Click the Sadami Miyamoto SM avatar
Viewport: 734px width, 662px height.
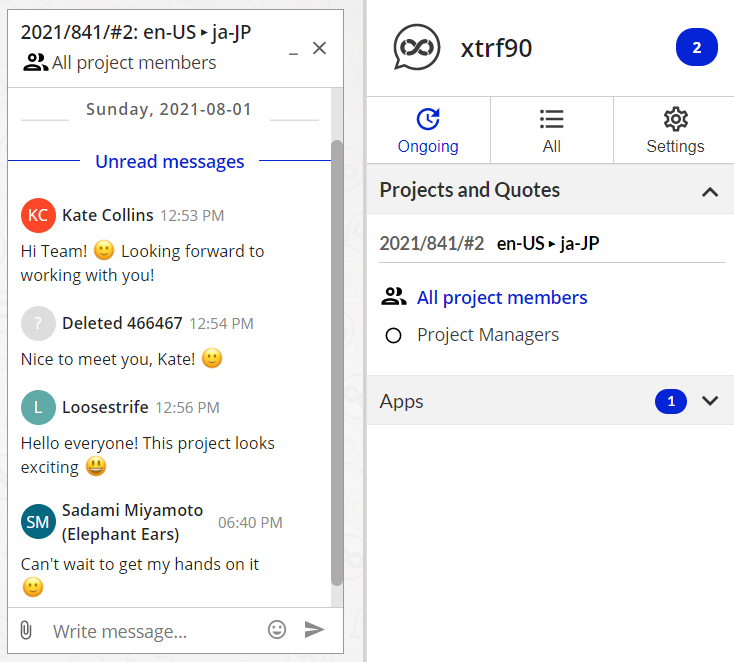38,522
